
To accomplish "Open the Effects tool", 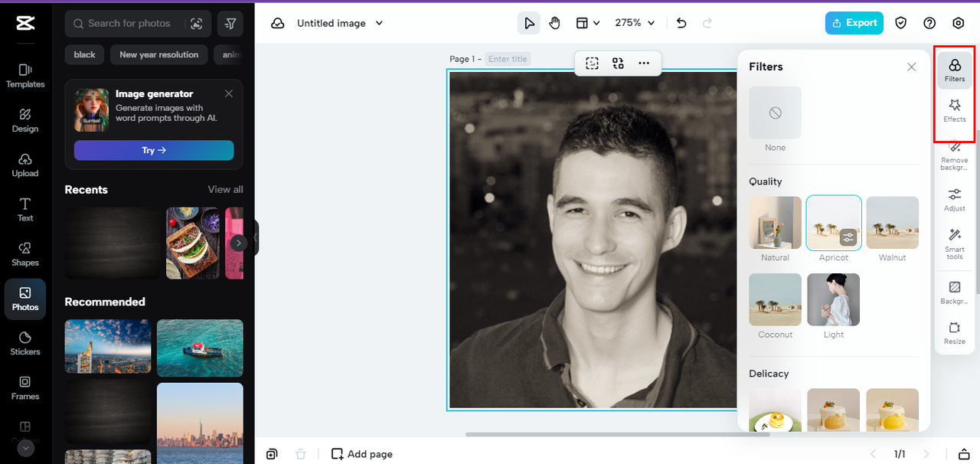I will tap(955, 110).
